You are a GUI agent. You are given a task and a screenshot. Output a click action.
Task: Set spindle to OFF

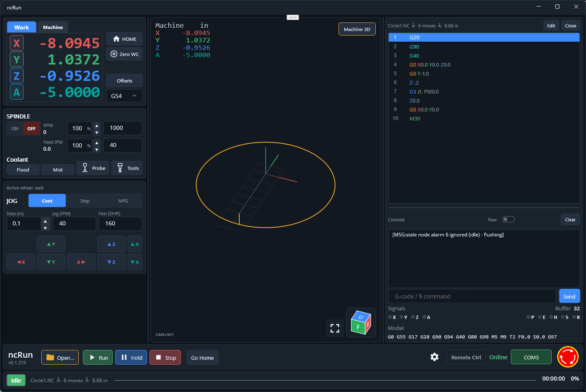(31, 128)
